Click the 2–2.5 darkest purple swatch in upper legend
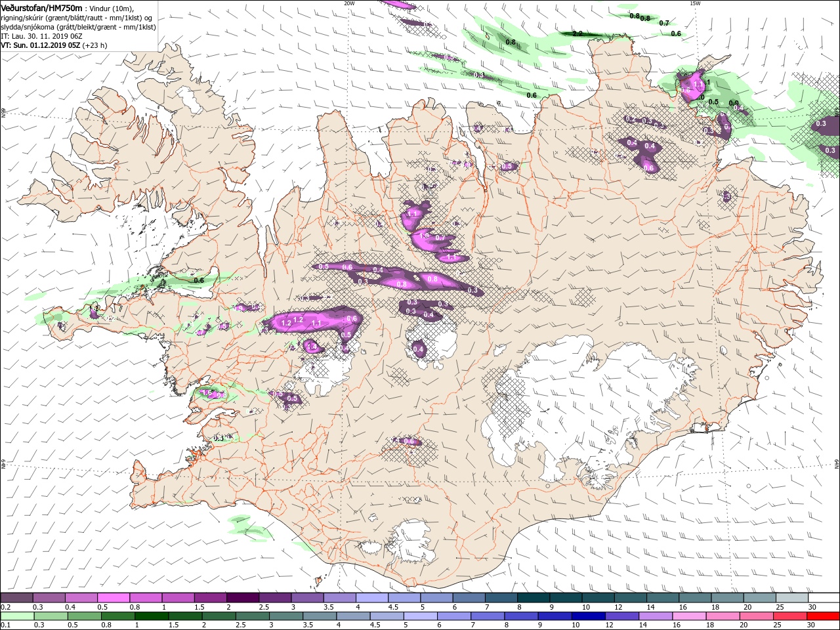The width and height of the screenshot is (840, 630). 242,598
